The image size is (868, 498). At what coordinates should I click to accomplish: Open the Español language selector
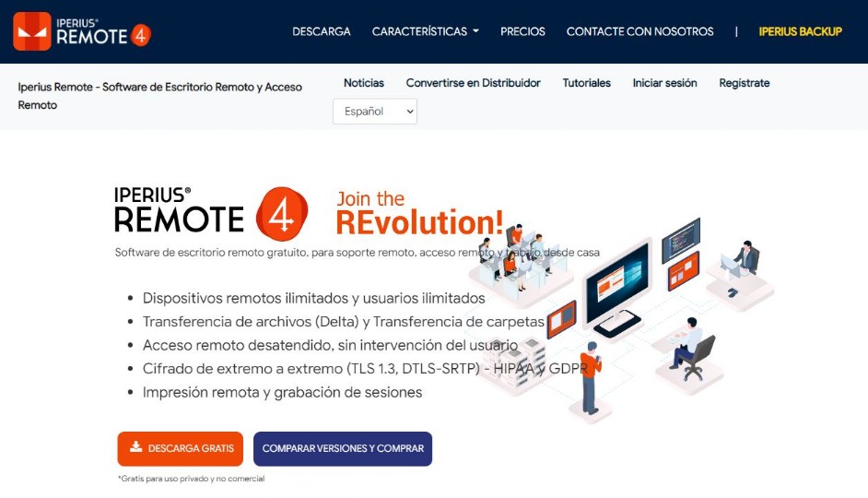(x=375, y=112)
